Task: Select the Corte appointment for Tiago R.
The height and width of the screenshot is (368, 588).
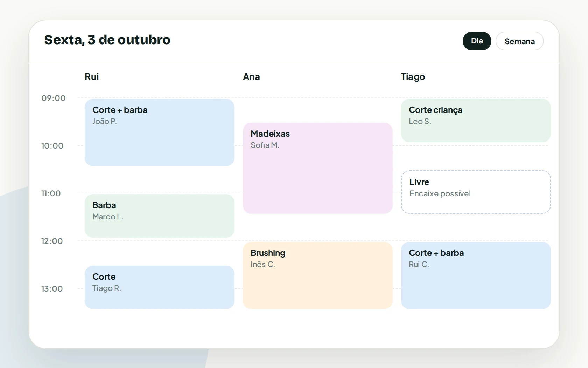Action: pos(159,287)
